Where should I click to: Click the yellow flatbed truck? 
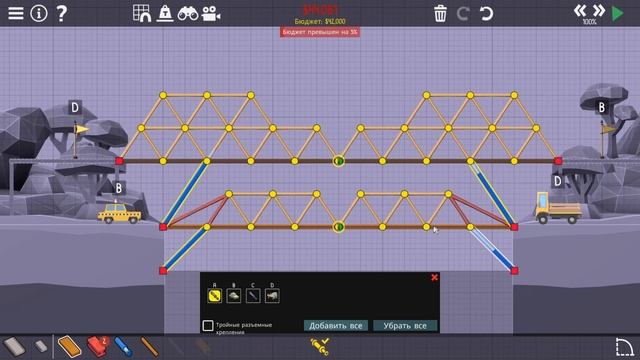coord(558,208)
